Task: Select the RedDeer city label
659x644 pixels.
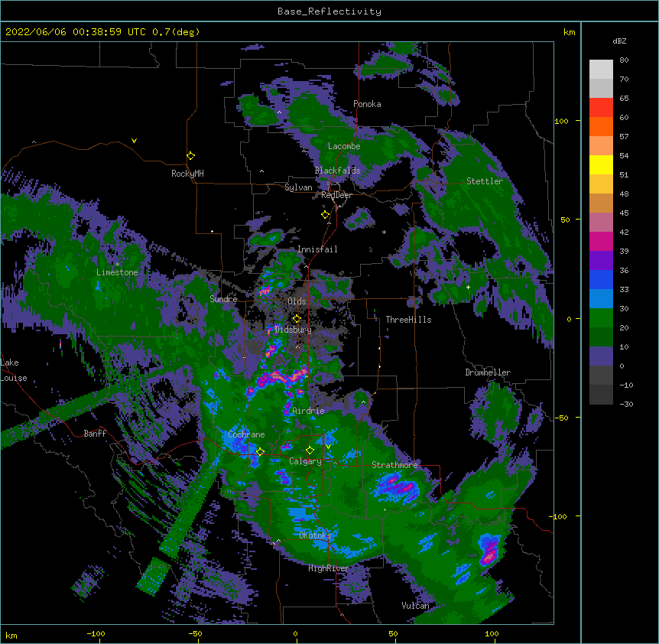Action: coord(336,195)
